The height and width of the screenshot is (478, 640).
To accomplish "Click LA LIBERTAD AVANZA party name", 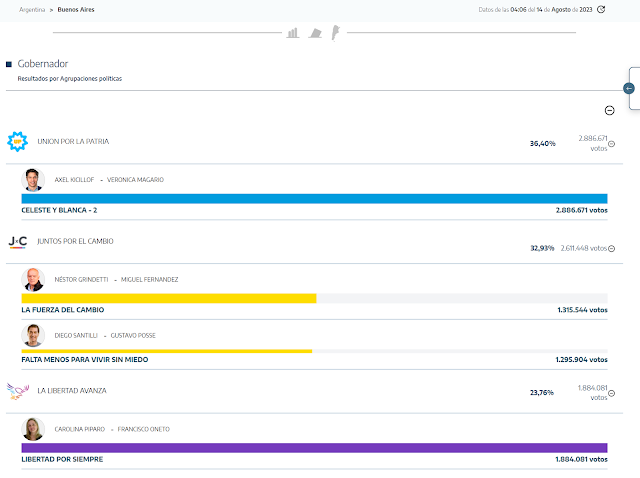I will [x=72, y=391].
